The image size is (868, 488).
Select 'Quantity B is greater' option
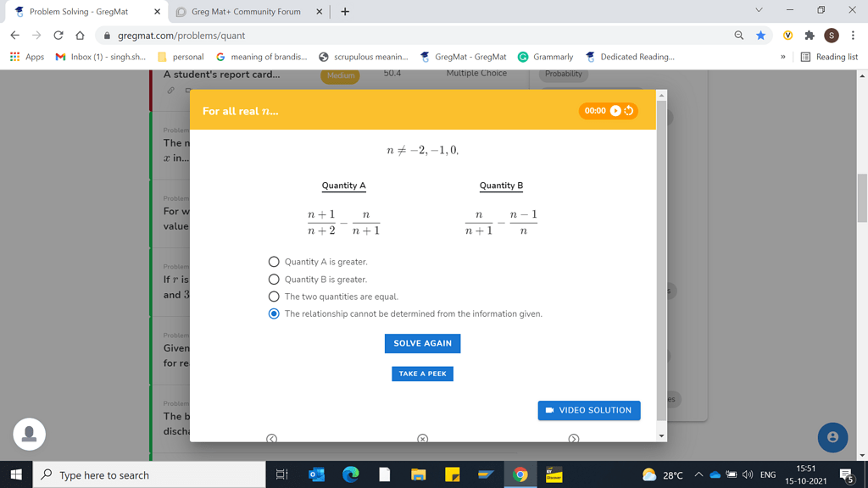[274, 280]
